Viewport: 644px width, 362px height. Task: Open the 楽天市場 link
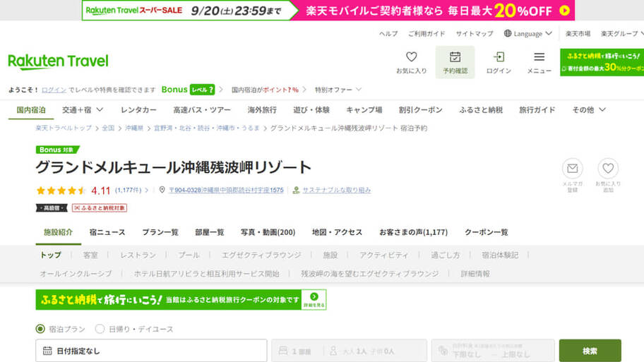[578, 34]
